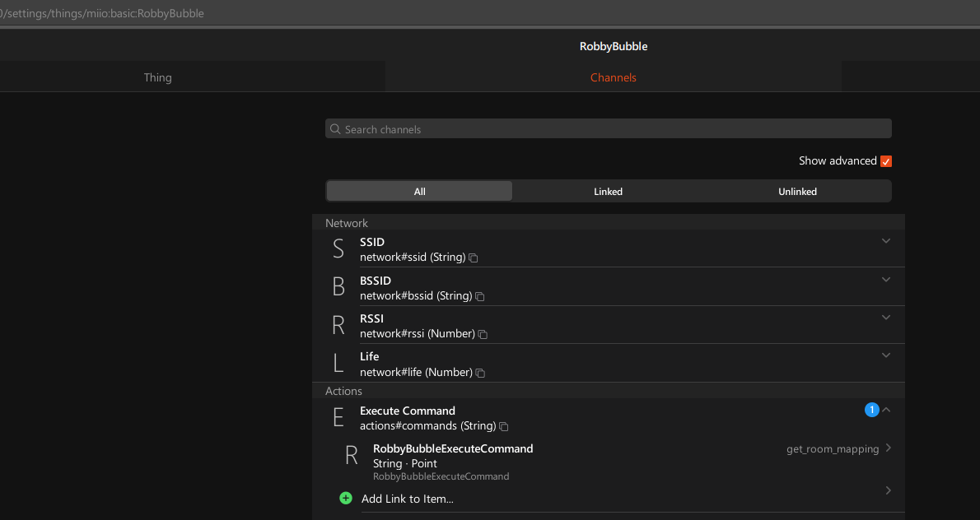The width and height of the screenshot is (980, 520).
Task: Select the Linked filter option
Action: 608,192
